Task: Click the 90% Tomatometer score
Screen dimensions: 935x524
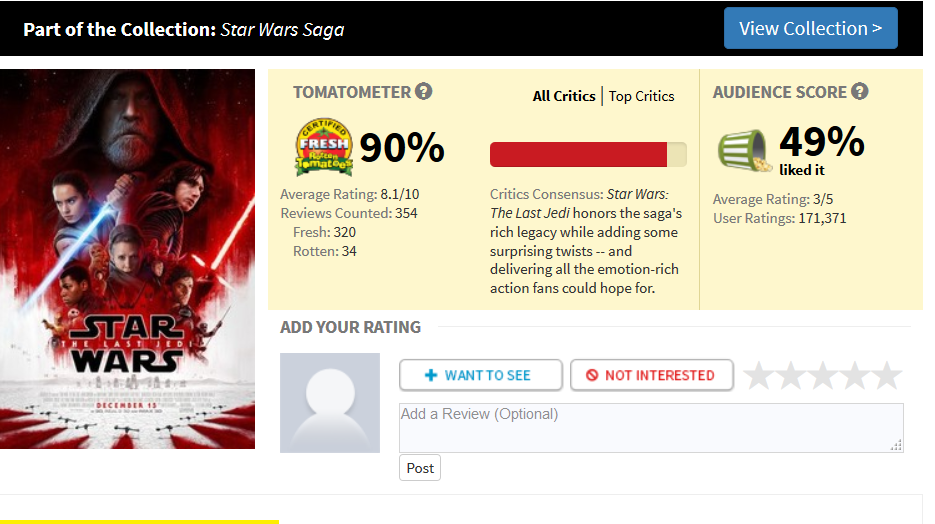Action: [x=402, y=148]
